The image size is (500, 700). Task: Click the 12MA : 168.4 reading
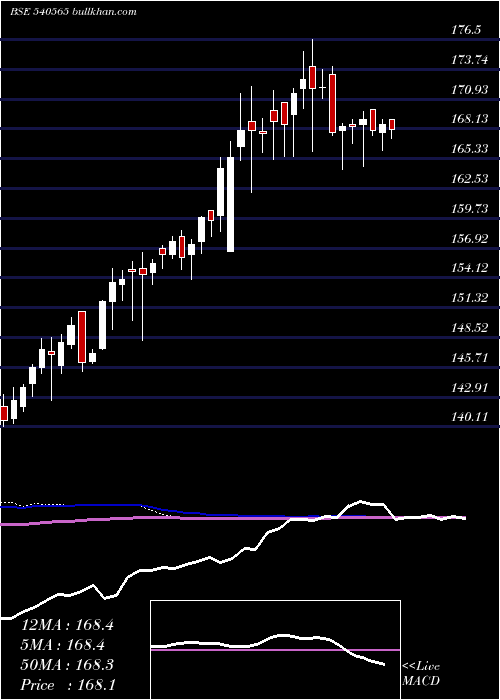pyautogui.click(x=67, y=625)
